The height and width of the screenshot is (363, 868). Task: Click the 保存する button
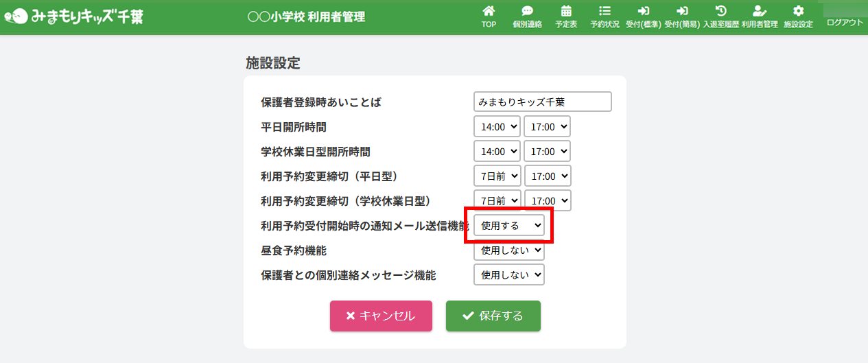[x=493, y=316]
